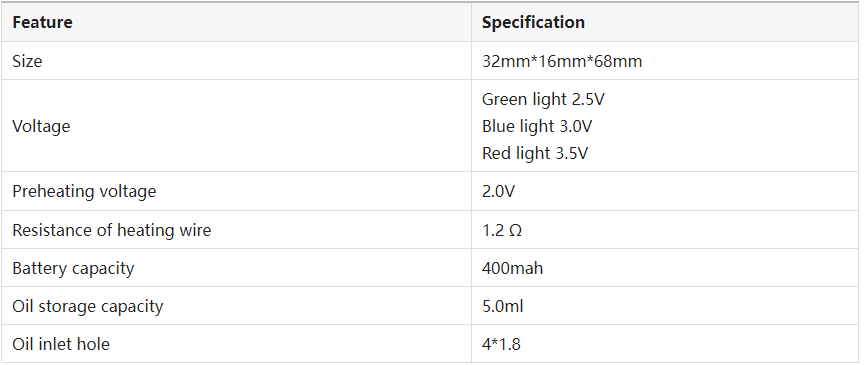
Task: Click the Blue light 3.0V text
Action: click(537, 126)
